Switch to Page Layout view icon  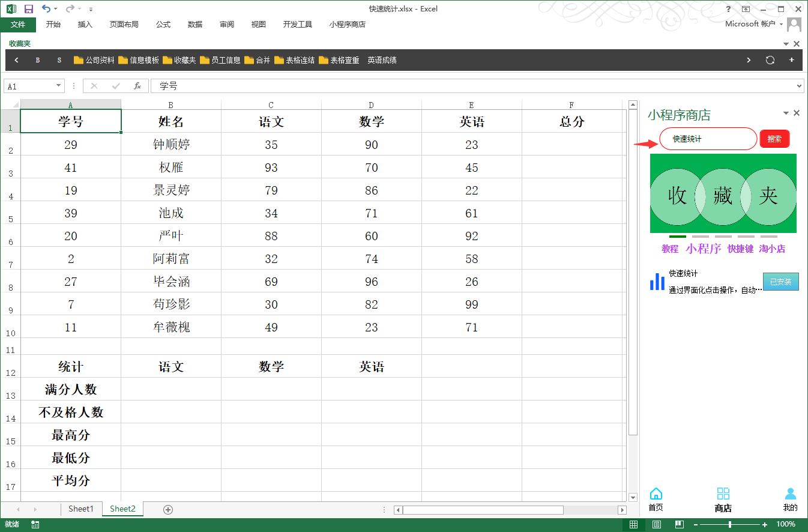(657, 525)
